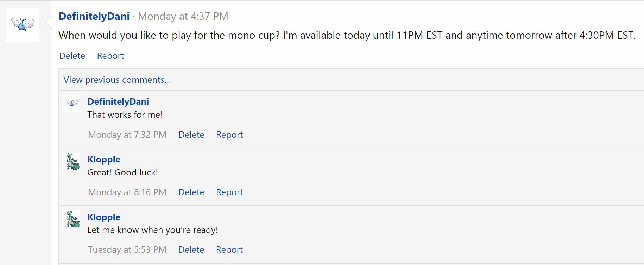Delete the Tuesday 5:53 PM comment
This screenshot has height=265, width=644.
(191, 249)
